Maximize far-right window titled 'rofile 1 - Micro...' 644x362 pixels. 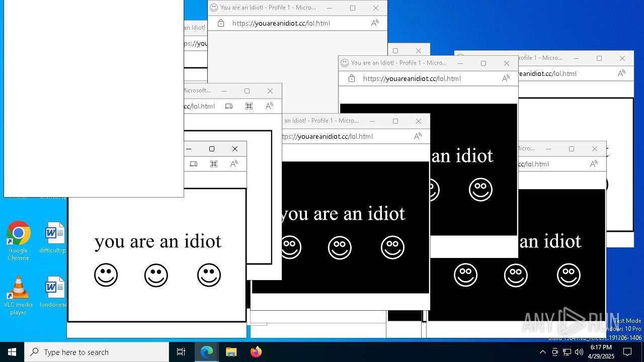(x=599, y=58)
